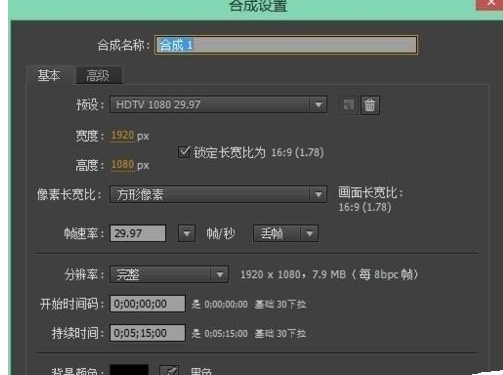Click the black background color swatch
Screen dimensions: 503x375
[129, 370]
